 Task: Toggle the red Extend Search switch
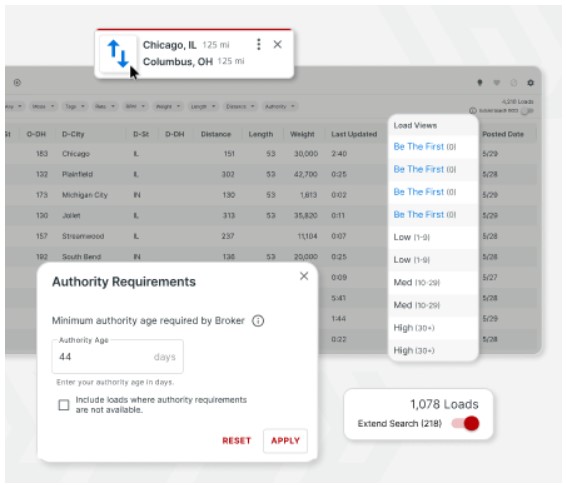pos(466,423)
